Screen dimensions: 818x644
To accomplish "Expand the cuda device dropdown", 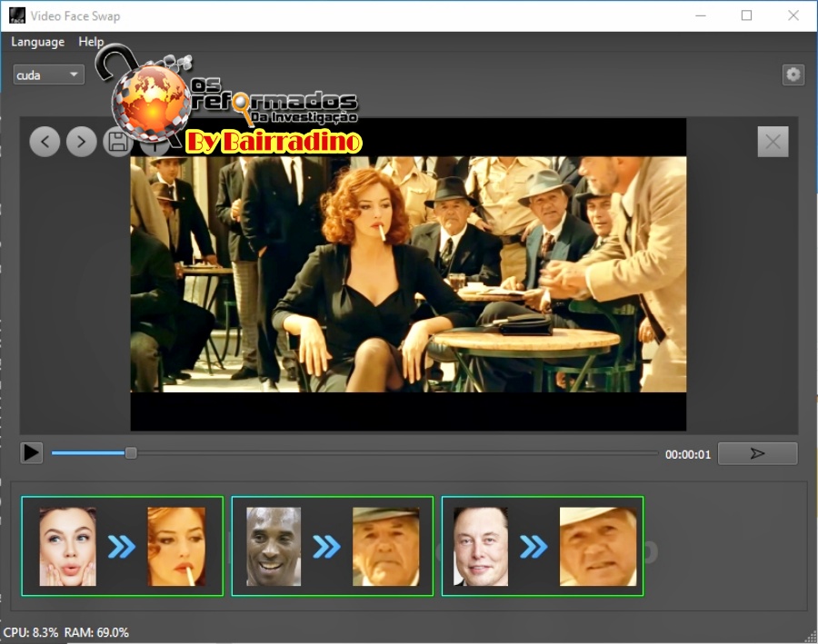I will pyautogui.click(x=48, y=75).
